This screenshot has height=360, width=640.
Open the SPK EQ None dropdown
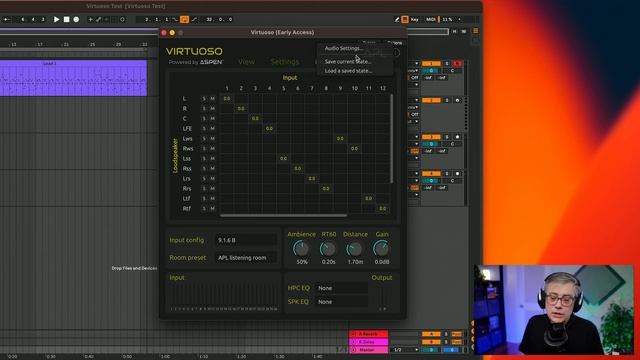(x=342, y=302)
